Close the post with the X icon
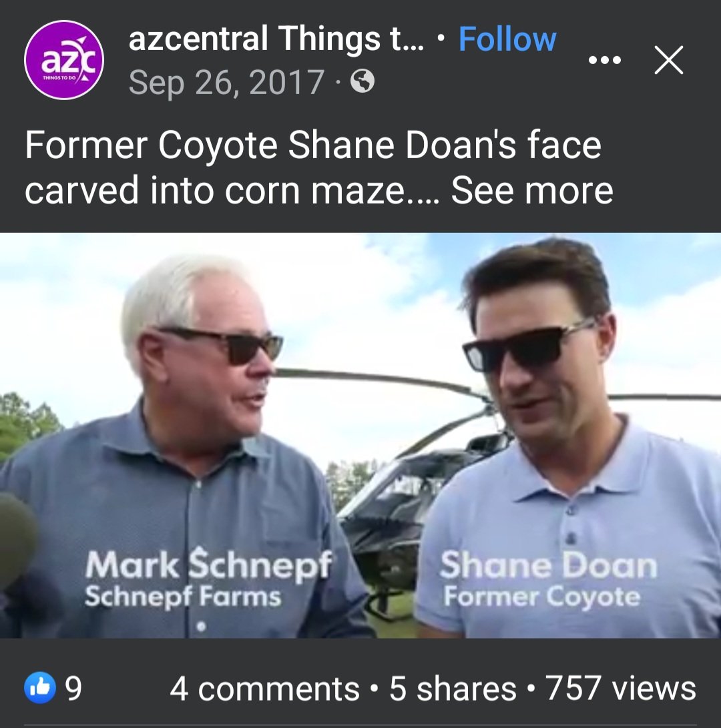 coord(668,61)
